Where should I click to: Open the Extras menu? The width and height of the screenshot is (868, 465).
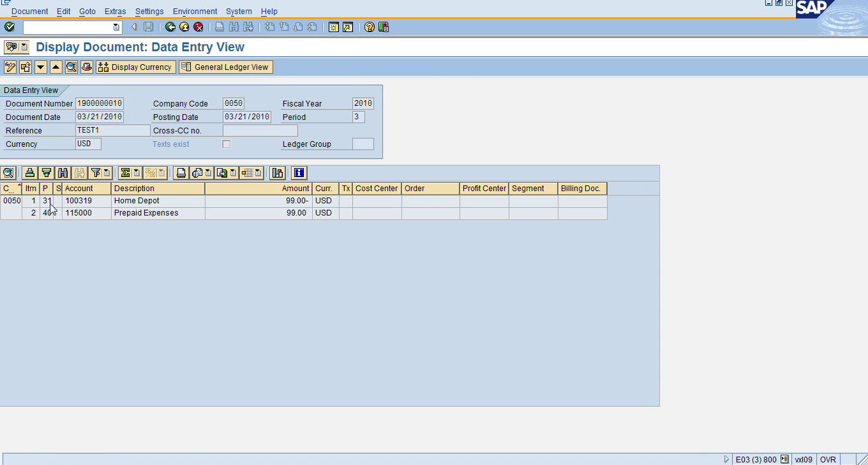click(115, 12)
